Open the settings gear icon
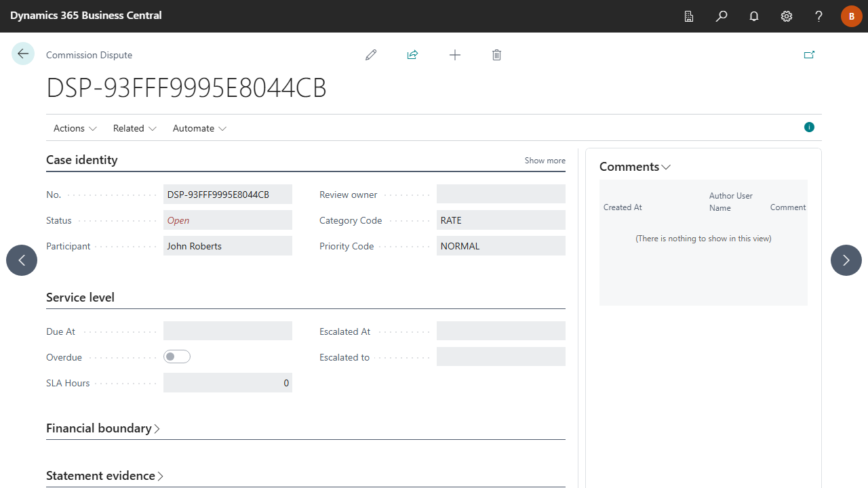This screenshot has width=868, height=488. click(x=787, y=16)
